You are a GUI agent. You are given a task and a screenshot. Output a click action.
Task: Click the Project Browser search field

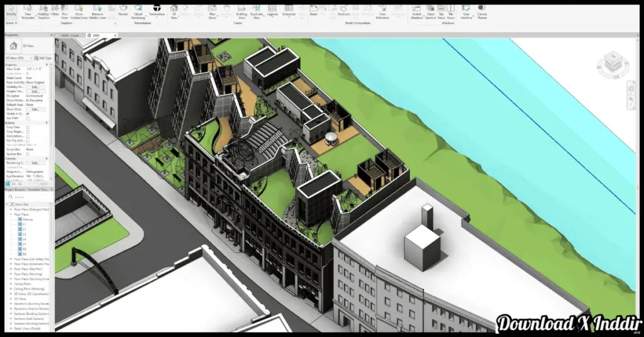click(x=29, y=197)
